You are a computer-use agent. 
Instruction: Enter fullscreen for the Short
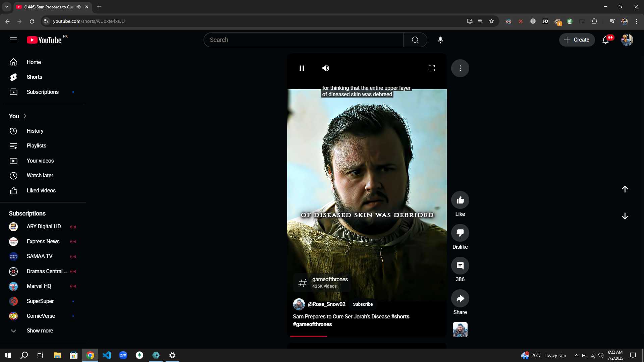point(432,68)
